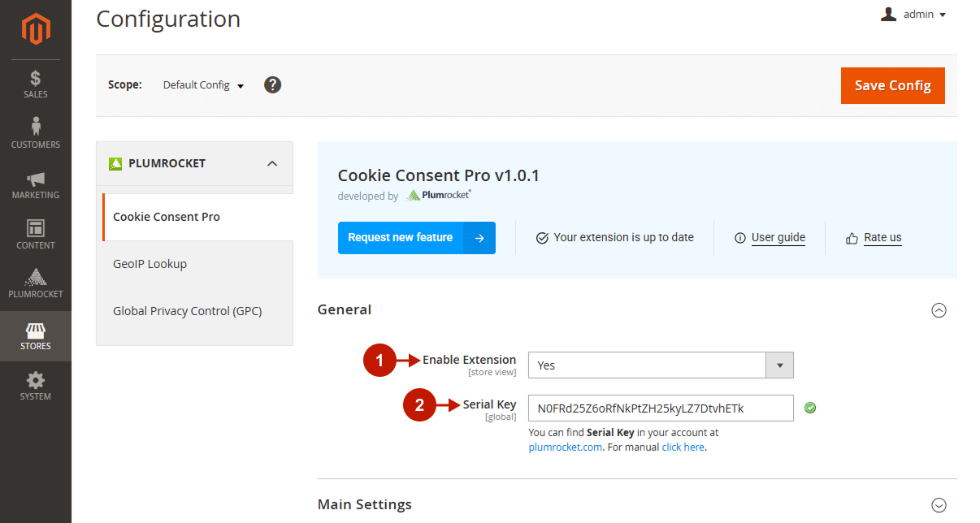Viewport: 980px width, 523px height.
Task: Open the admin account dropdown
Action: 914,15
